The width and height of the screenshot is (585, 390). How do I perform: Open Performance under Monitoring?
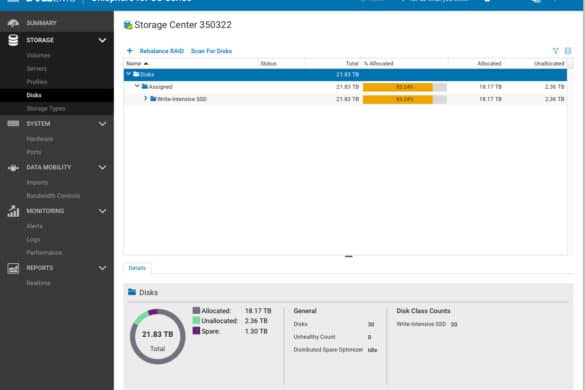(44, 253)
